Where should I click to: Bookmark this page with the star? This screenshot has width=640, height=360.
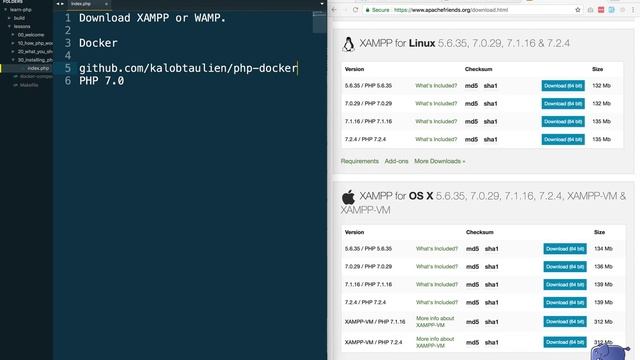578,10
